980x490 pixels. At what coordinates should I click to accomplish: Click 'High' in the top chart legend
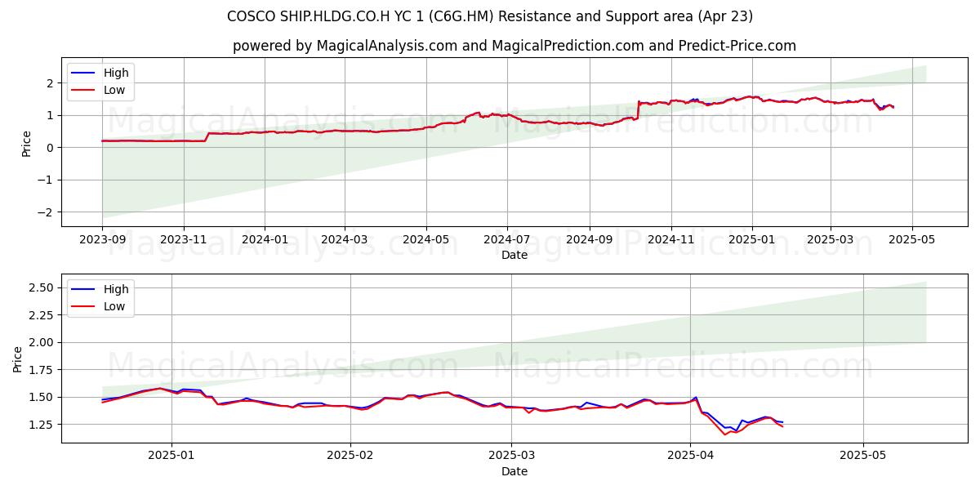click(116, 73)
